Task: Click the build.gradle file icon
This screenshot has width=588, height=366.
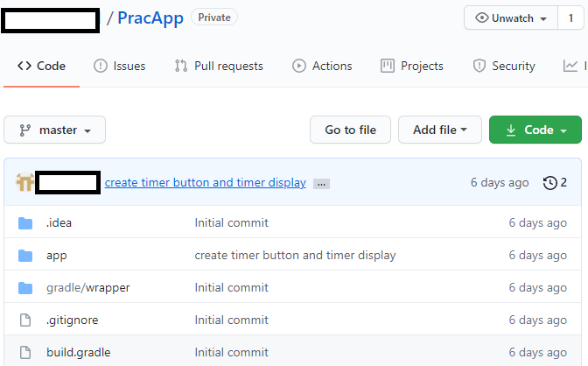Action: click(25, 353)
